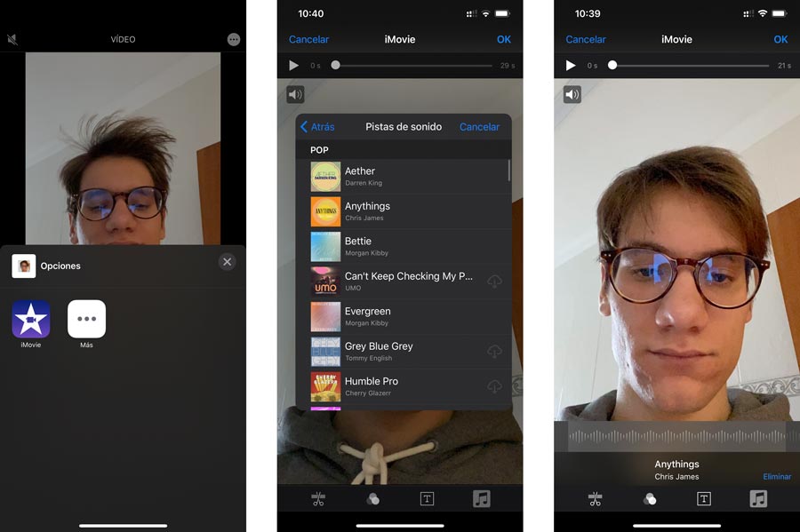Open the photo thumbnail beside Opciones

coord(23,266)
